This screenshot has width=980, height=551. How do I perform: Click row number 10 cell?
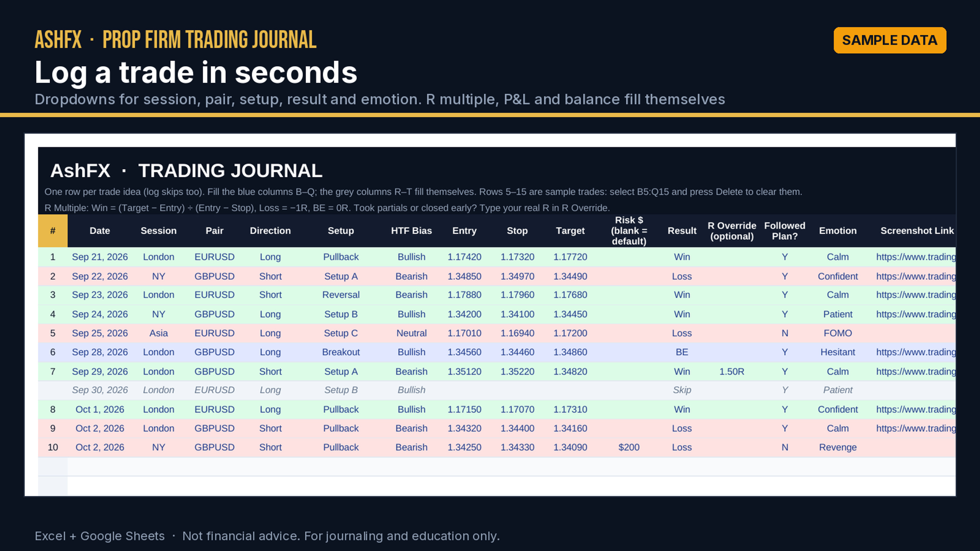tap(53, 447)
